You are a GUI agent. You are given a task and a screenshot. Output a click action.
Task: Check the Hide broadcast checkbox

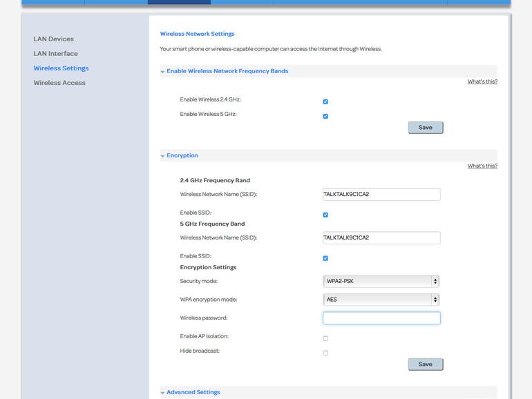point(325,353)
